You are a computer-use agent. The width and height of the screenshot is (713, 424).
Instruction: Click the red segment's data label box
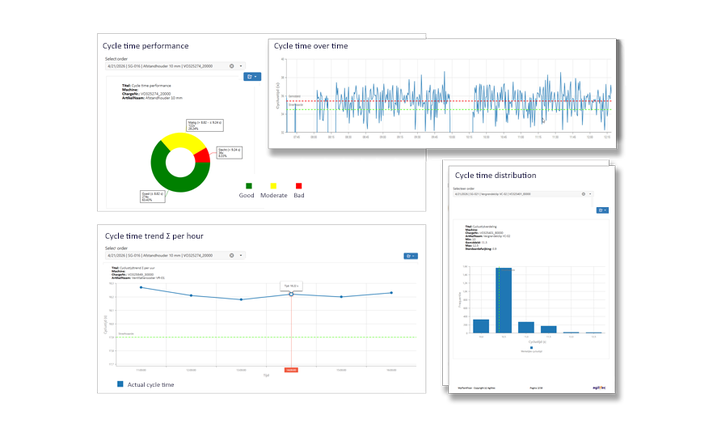pyautogui.click(x=229, y=152)
